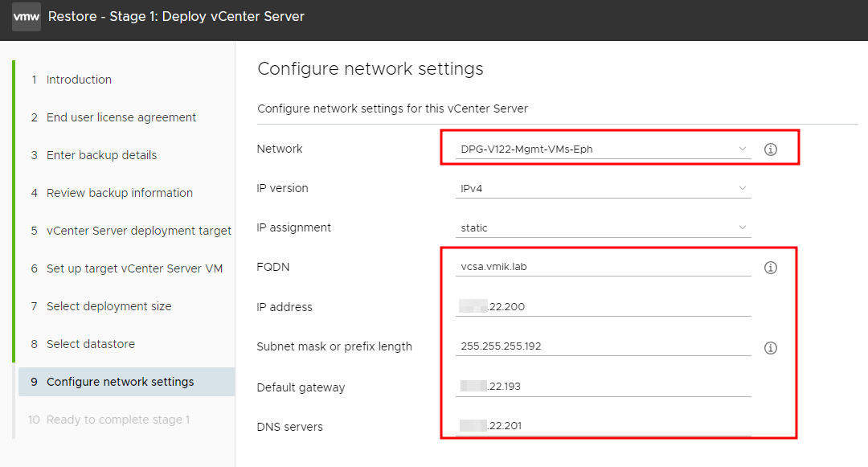The image size is (868, 467).
Task: Open the Set up target vCenter Server VM step
Action: point(133,268)
